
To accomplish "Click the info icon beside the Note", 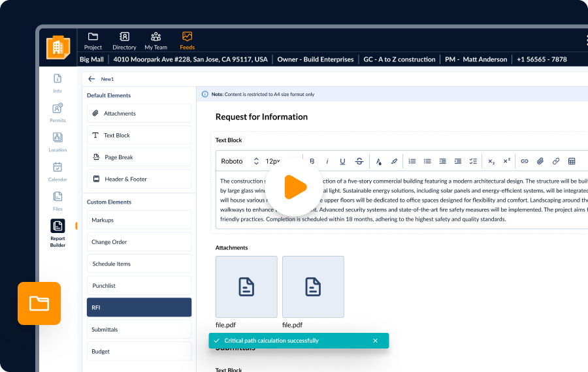I will 204,94.
